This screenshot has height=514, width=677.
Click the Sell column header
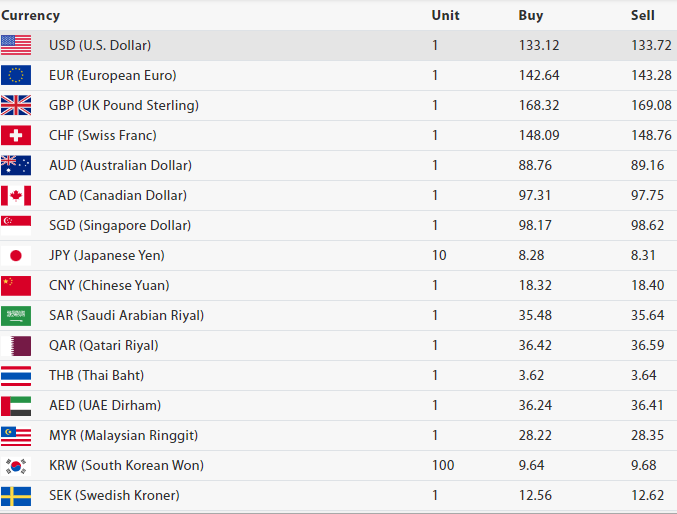tap(642, 15)
